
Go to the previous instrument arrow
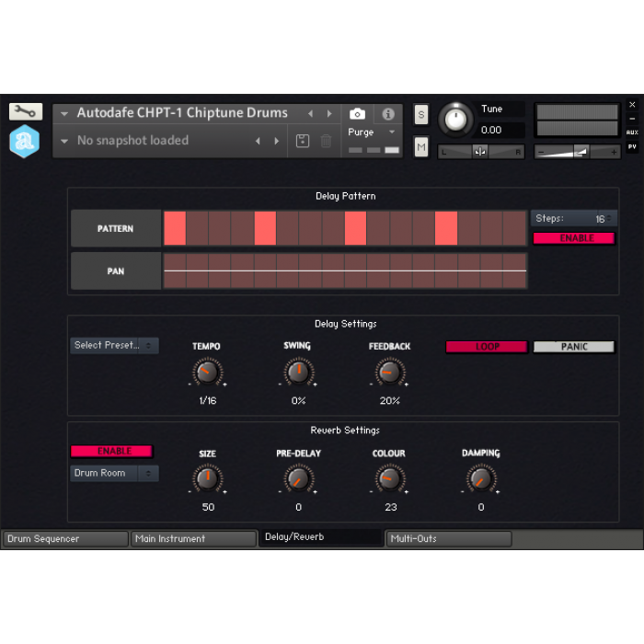311,114
